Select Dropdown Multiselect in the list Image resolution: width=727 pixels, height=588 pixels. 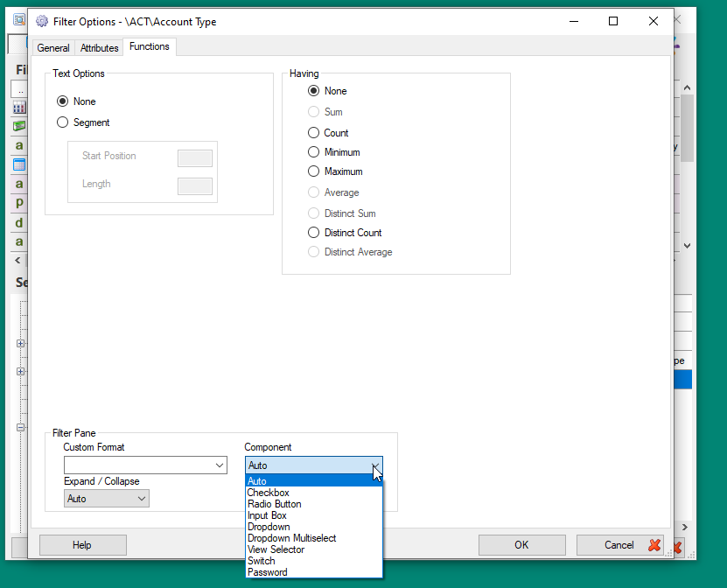(314, 538)
